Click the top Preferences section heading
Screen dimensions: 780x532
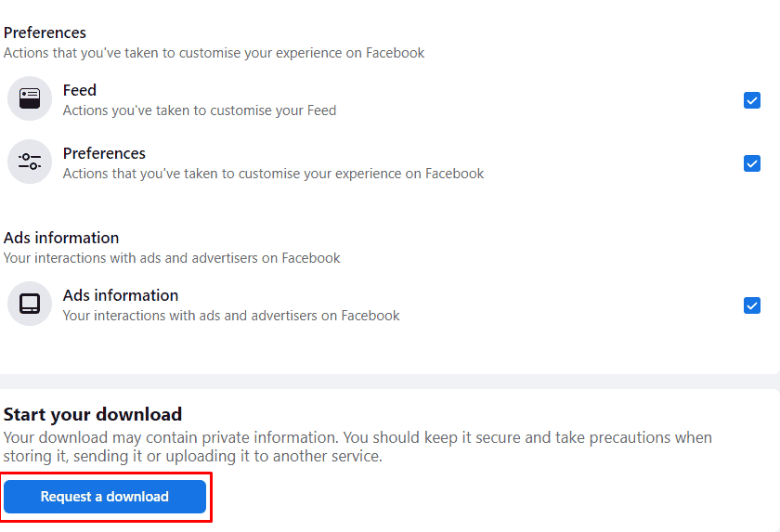pyautogui.click(x=45, y=32)
